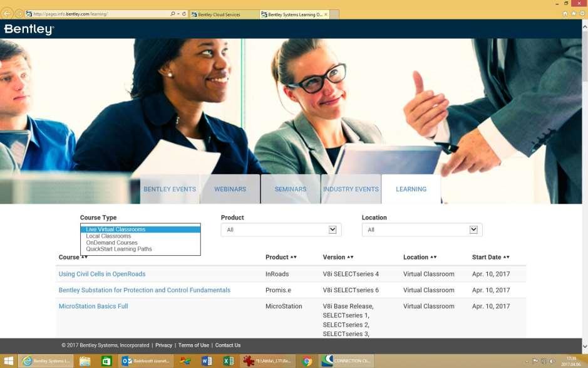Sort table by Version column arrows
Screen dimensions: 588x368
pyautogui.click(x=350, y=257)
